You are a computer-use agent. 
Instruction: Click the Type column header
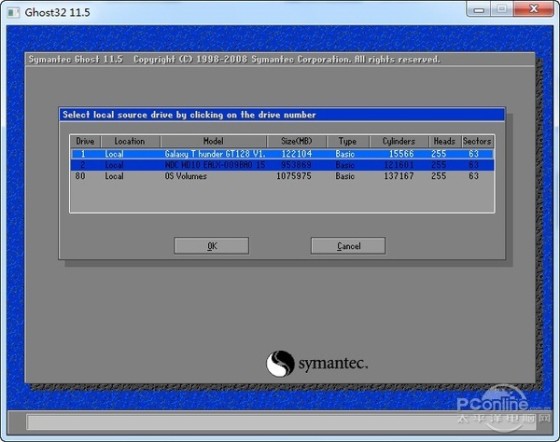[x=348, y=141]
